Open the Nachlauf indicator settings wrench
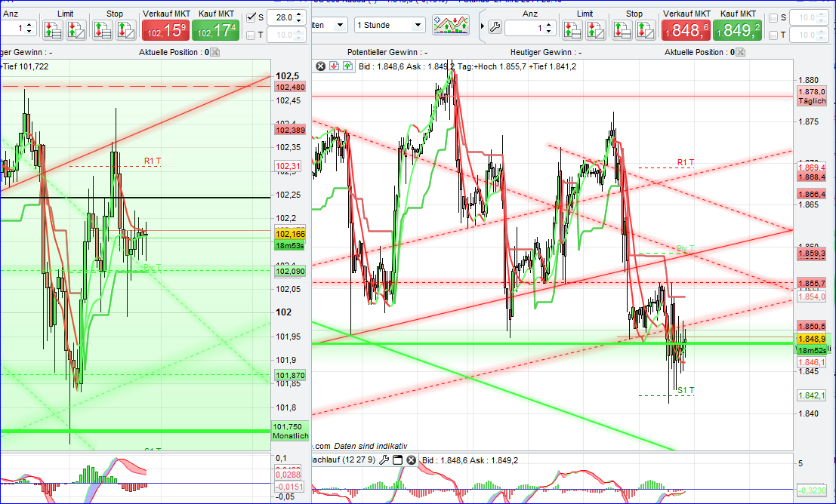The image size is (836, 504). 384,460
